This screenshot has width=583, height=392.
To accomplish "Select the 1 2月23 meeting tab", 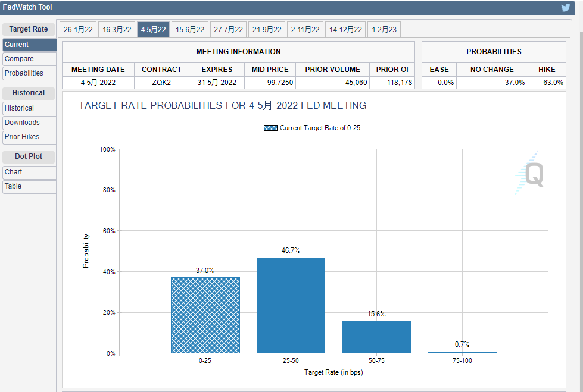I will (x=384, y=30).
